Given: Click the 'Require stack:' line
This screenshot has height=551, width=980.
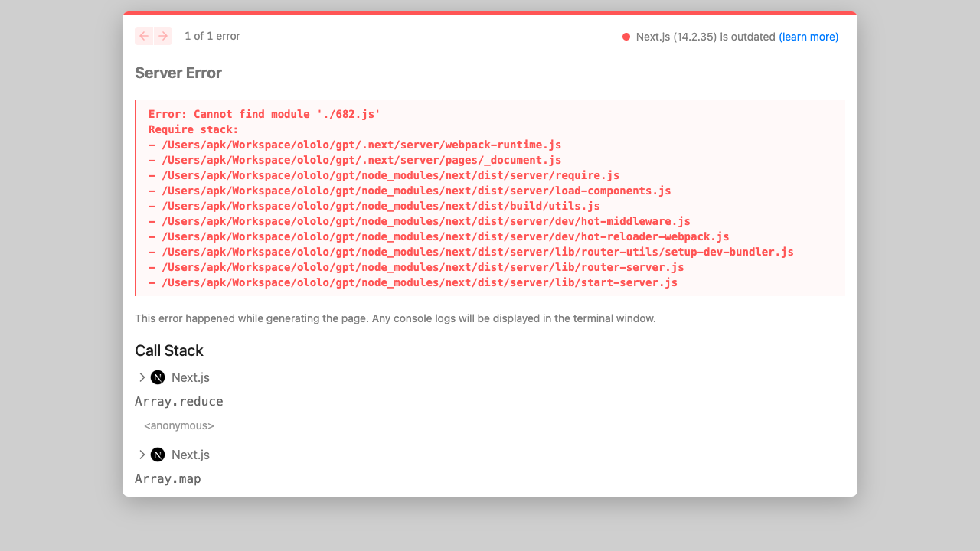Looking at the screenshot, I should click(194, 129).
